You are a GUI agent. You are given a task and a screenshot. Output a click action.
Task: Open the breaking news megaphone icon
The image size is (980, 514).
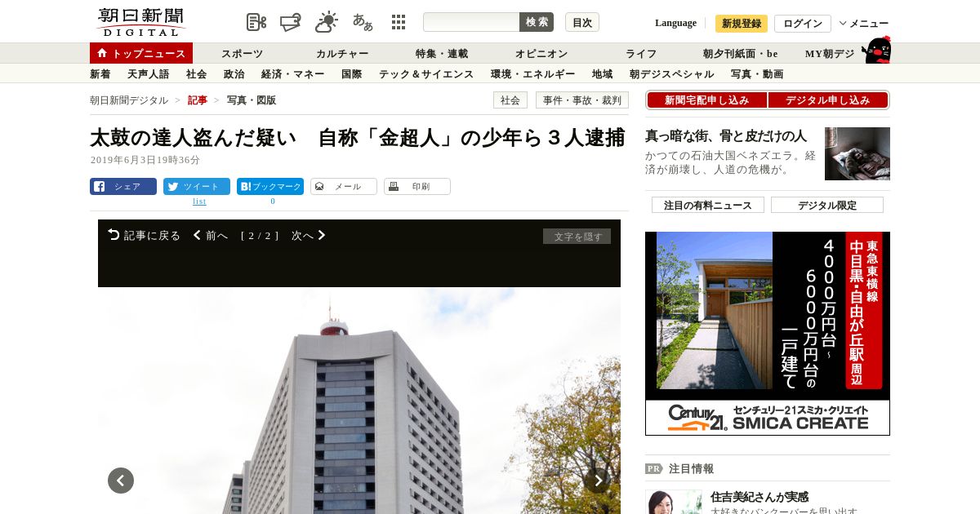(291, 22)
